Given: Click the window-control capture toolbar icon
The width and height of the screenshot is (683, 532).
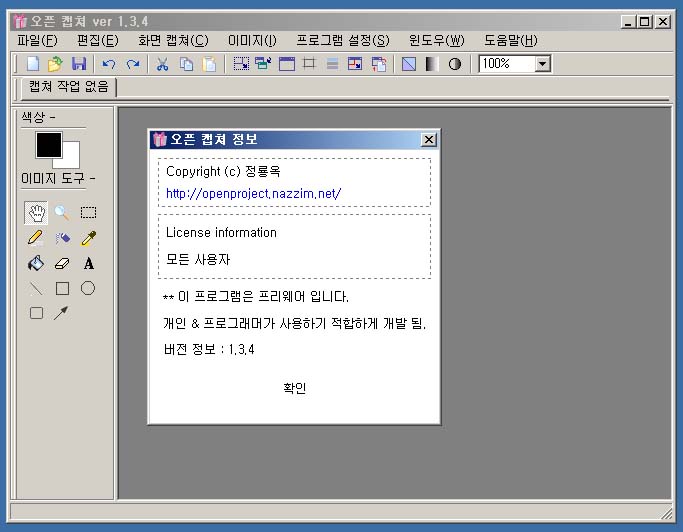Looking at the screenshot, I should [x=263, y=64].
